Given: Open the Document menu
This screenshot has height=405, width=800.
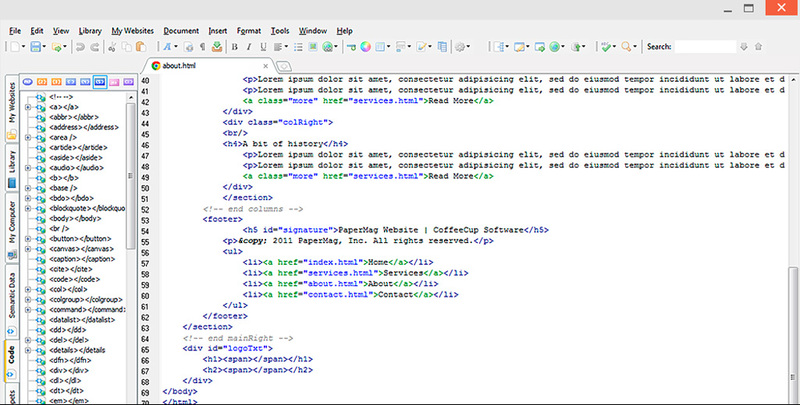Looking at the screenshot, I should [x=181, y=31].
